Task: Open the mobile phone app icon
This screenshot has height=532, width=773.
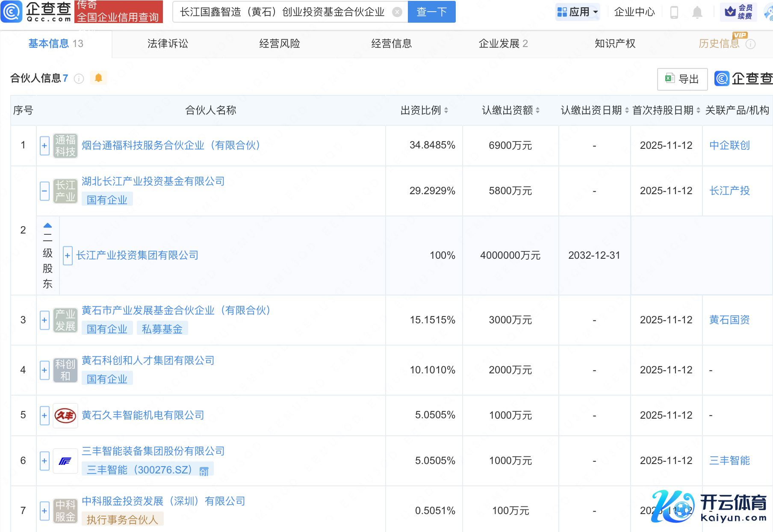Action: (674, 12)
